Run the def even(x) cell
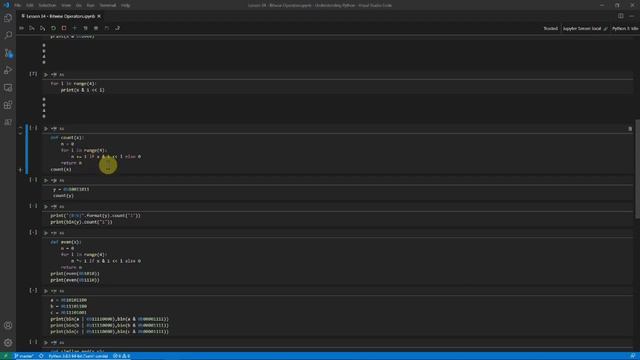640x360 pixels. click(x=46, y=233)
